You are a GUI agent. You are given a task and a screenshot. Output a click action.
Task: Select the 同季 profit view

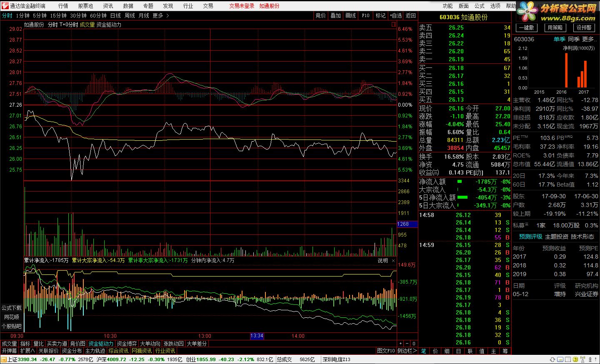(x=574, y=39)
